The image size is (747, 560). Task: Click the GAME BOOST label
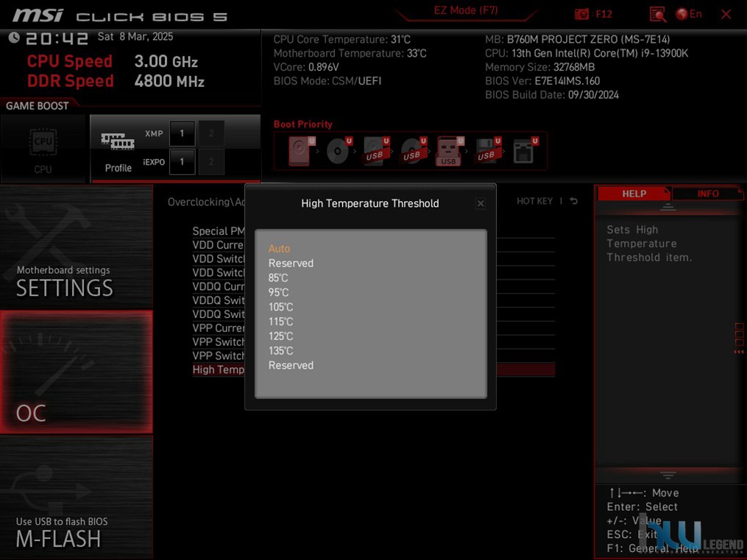click(x=37, y=106)
